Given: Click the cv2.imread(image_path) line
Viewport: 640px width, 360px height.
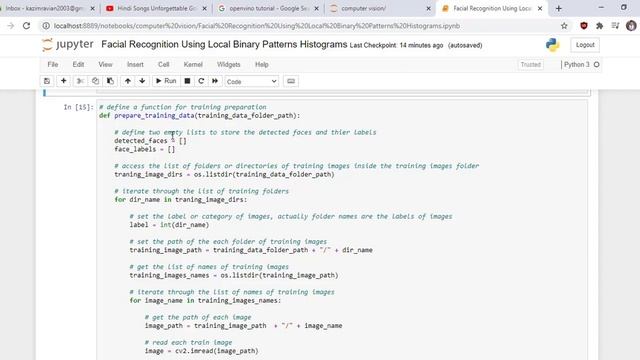Looking at the screenshot, I should point(201,351).
